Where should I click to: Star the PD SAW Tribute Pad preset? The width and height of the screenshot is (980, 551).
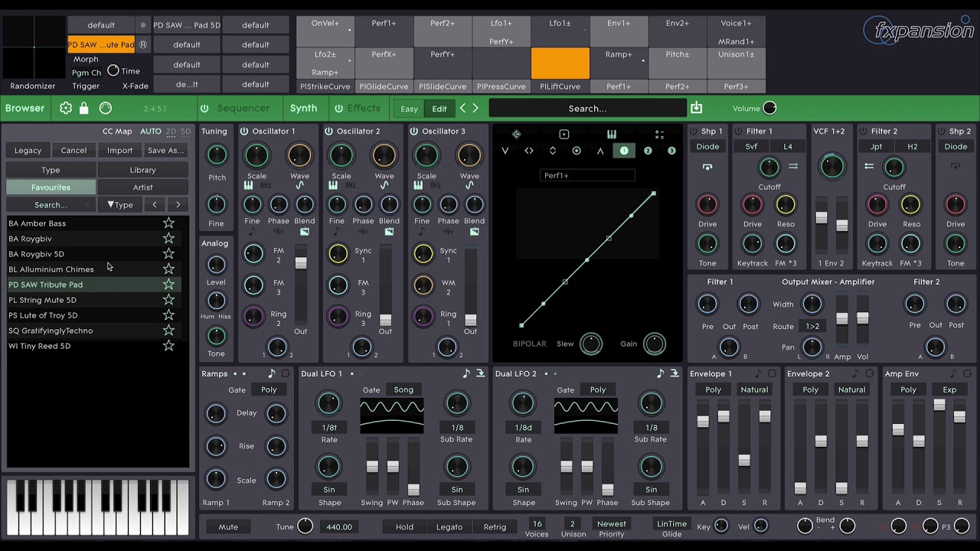[168, 285]
